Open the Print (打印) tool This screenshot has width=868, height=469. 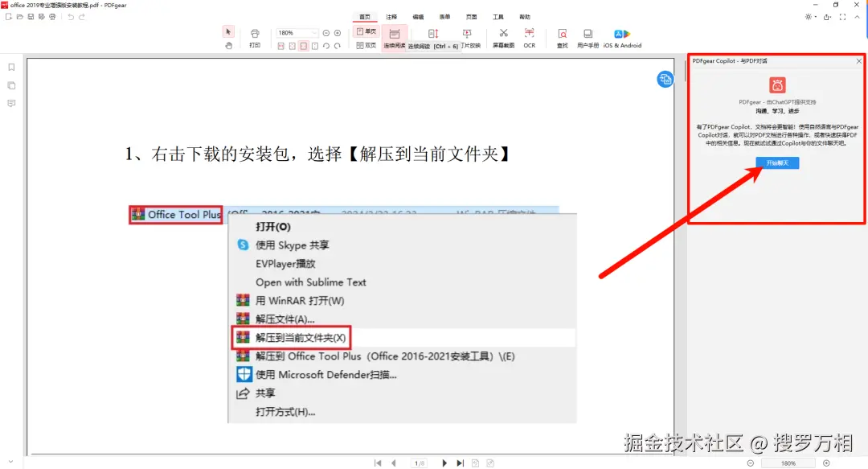tap(255, 35)
